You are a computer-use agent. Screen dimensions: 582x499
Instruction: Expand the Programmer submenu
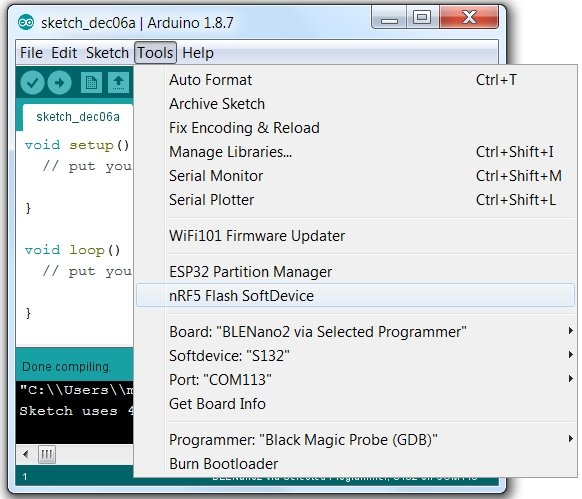[355, 440]
